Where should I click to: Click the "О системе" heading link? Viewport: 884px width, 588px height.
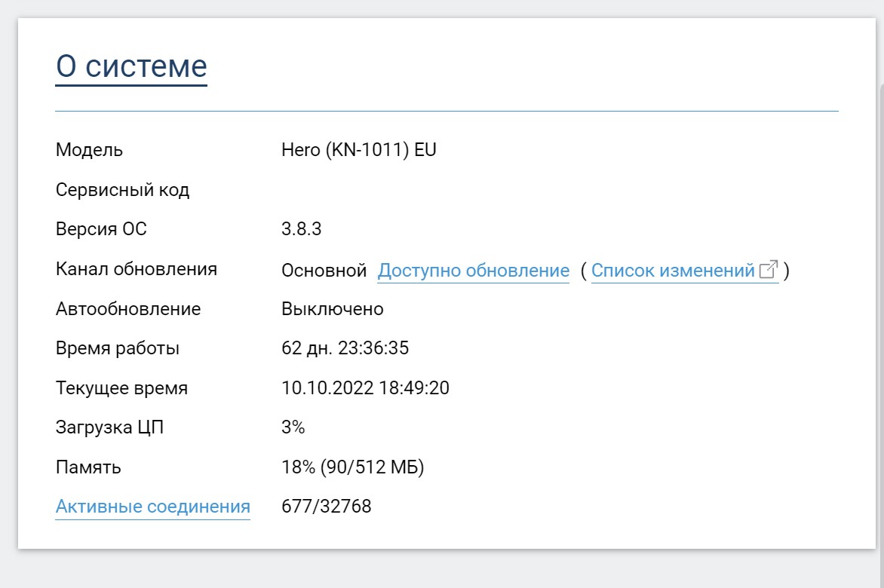131,66
